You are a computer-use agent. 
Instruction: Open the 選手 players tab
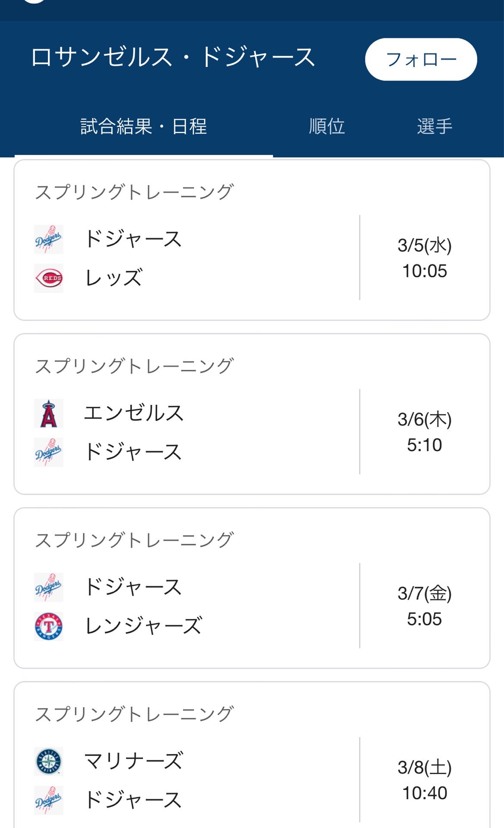(x=435, y=126)
